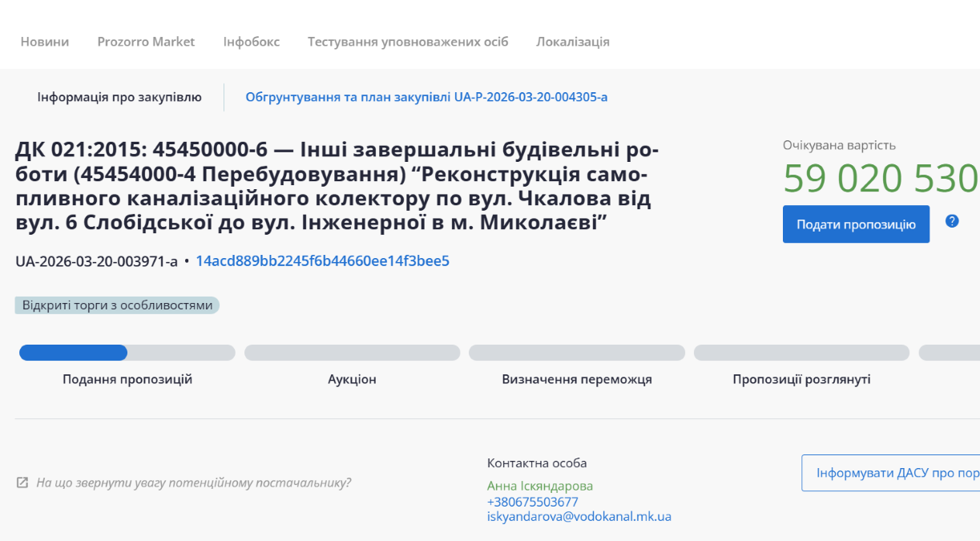Click the external link icon beside supplier tips
Viewport: 980px width, 541px height.
tap(22, 483)
